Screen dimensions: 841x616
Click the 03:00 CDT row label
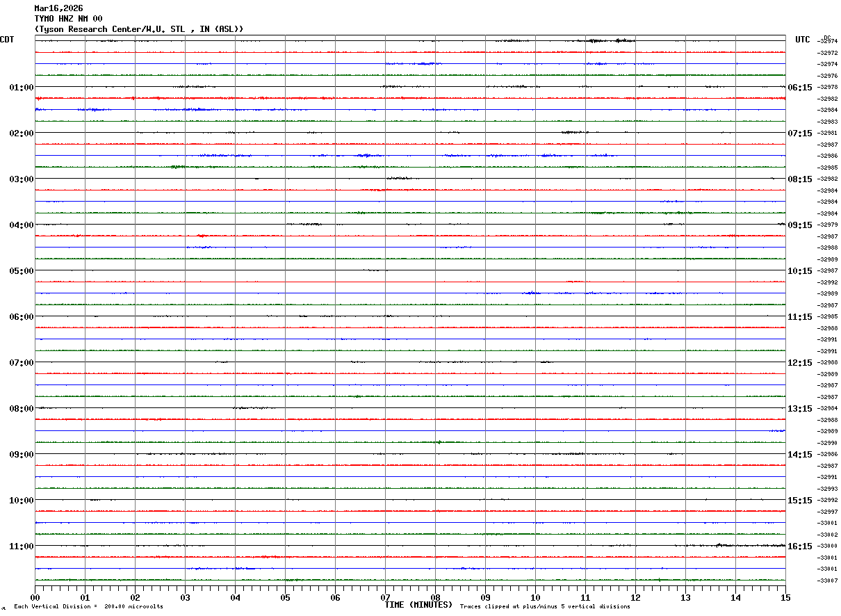pyautogui.click(x=22, y=179)
